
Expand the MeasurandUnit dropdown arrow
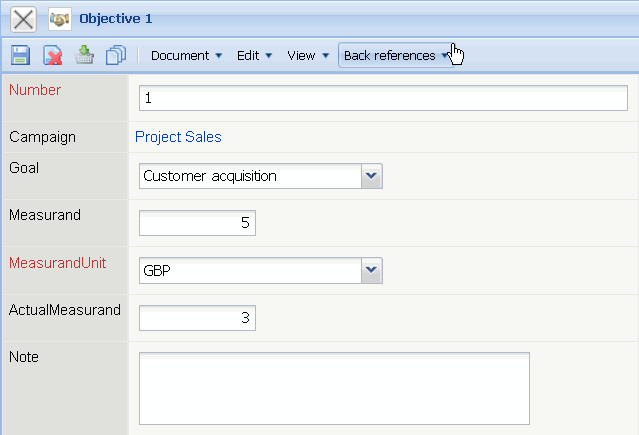[371, 270]
